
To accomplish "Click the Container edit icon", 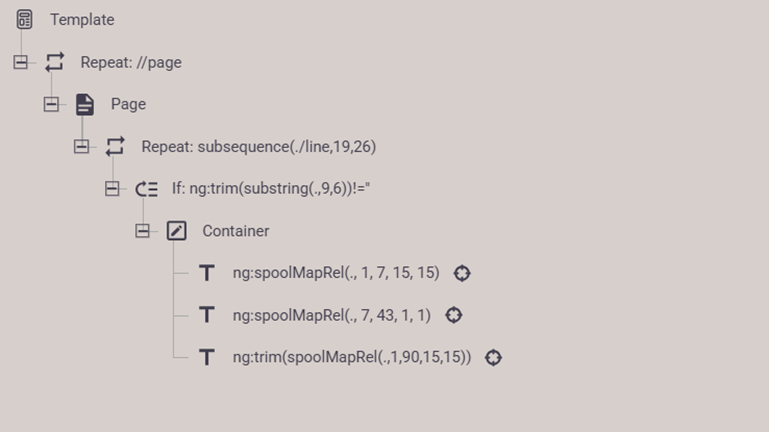I will pyautogui.click(x=177, y=231).
